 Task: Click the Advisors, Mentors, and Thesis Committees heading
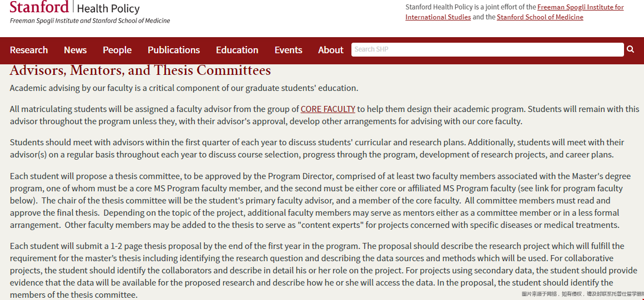[x=140, y=70]
